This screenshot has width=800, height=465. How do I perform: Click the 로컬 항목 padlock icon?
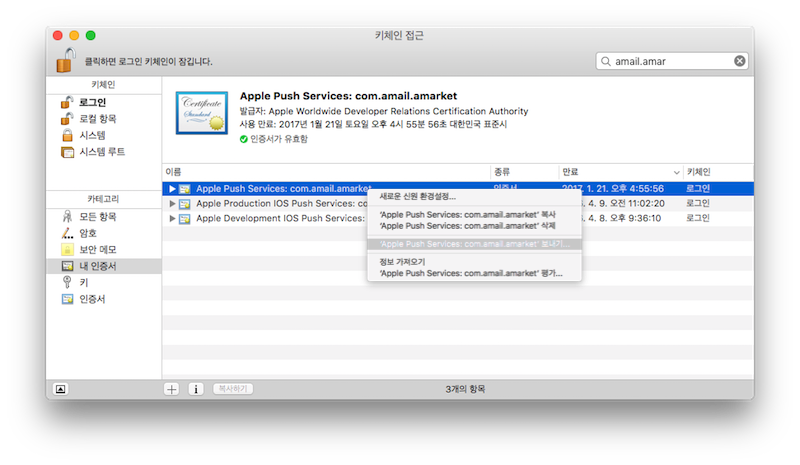click(x=67, y=119)
